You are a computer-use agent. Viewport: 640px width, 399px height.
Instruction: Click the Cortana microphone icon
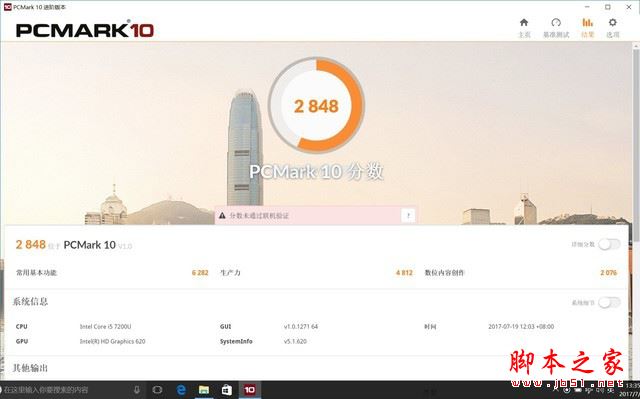click(137, 390)
